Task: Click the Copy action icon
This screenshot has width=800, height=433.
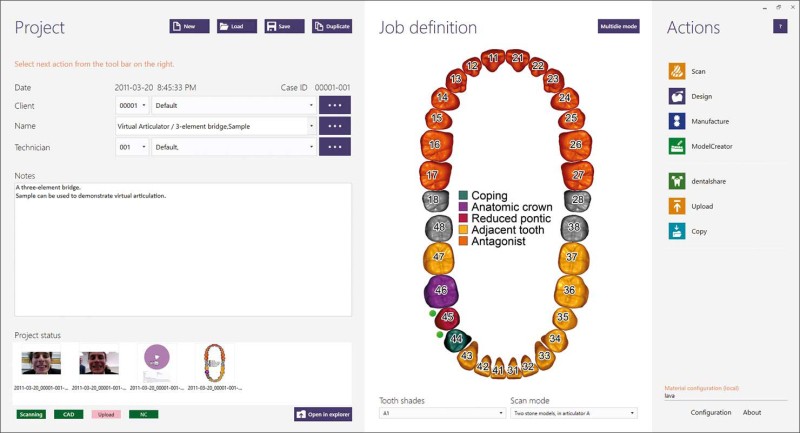Action: (677, 231)
